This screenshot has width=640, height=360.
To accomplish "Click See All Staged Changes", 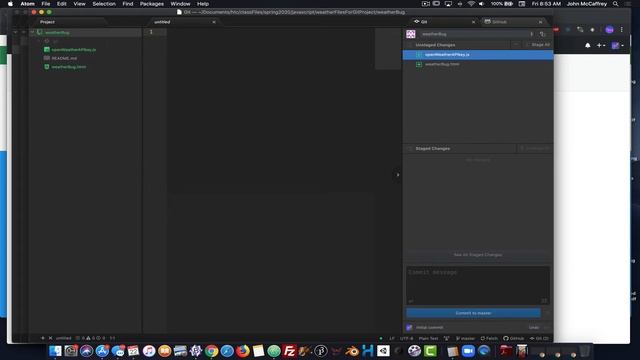I will click(x=478, y=255).
